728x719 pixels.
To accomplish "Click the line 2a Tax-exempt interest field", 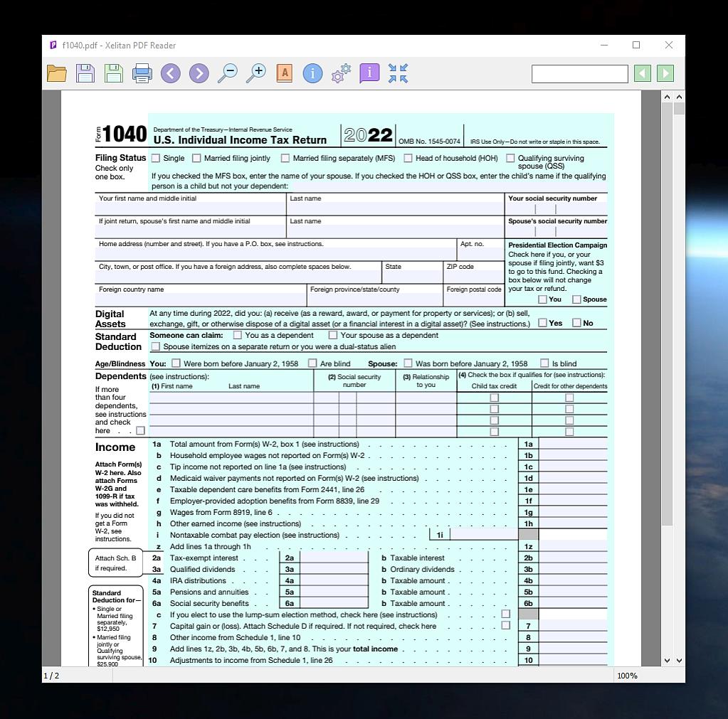I will (334, 558).
